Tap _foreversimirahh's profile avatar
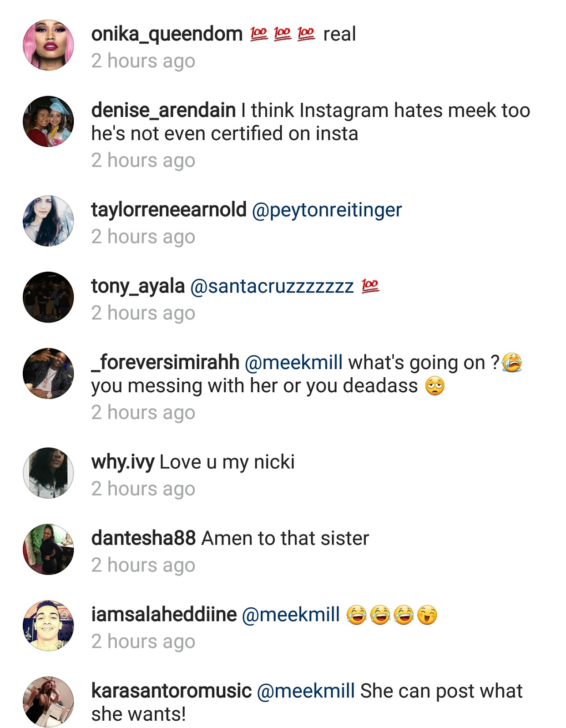The image size is (566, 728). pyautogui.click(x=48, y=374)
